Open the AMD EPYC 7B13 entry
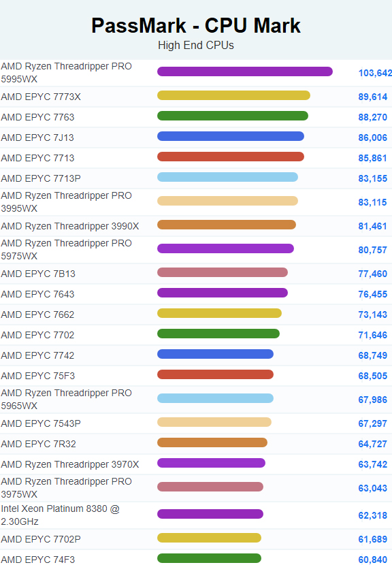This screenshot has width=392, height=565. pos(38,274)
